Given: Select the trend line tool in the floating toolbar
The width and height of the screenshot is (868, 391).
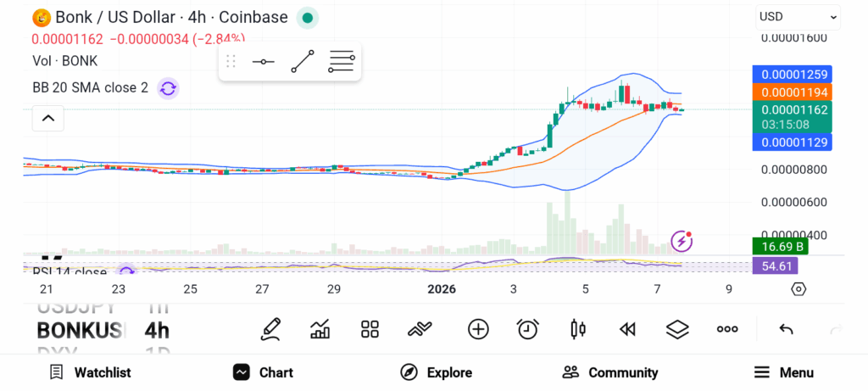Looking at the screenshot, I should point(303,62).
